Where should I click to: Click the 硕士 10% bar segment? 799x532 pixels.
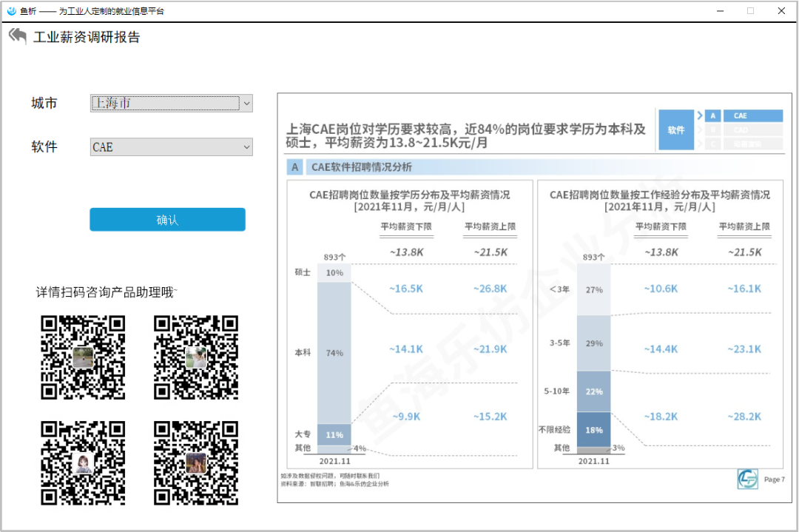tap(334, 272)
